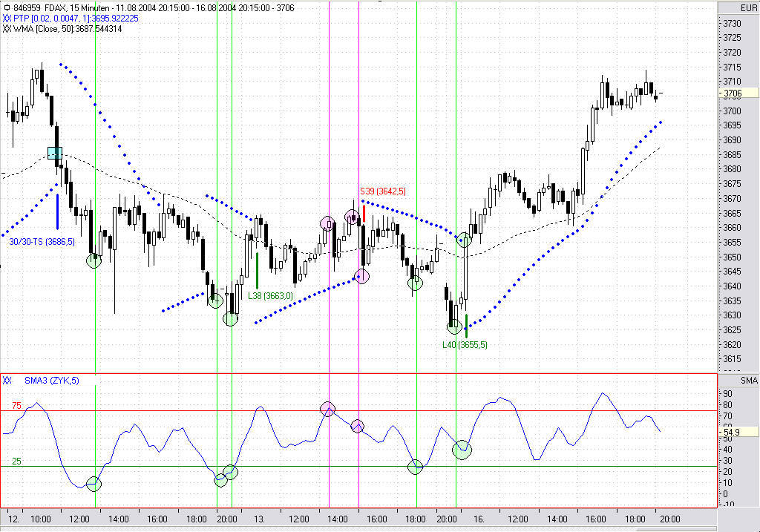The image size is (760, 532).
Task: Click the red S39 short entry marker
Action: point(364,214)
